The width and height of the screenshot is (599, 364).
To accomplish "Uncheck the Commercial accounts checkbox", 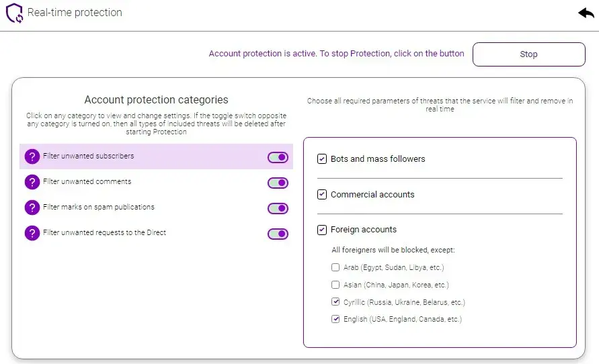I will pyautogui.click(x=322, y=195).
